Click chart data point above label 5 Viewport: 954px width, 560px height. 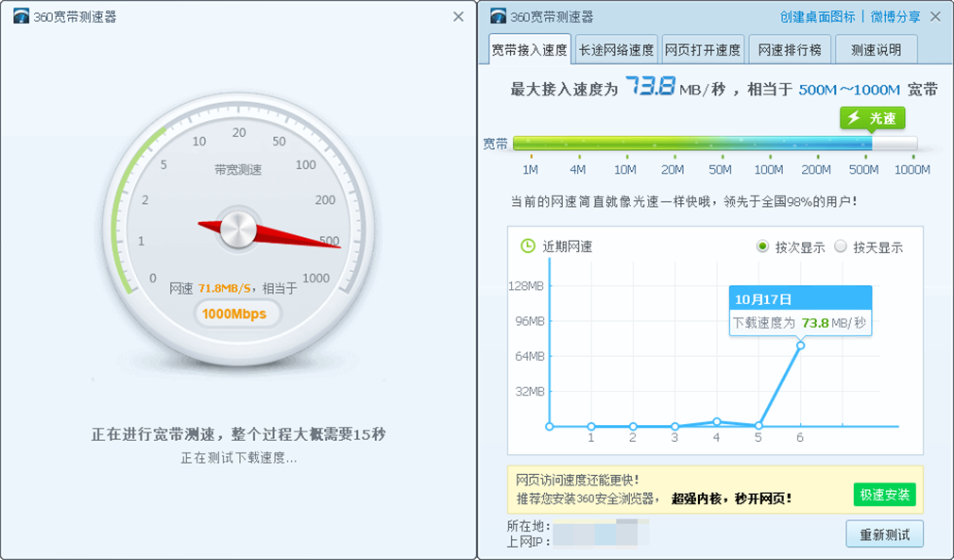coord(758,426)
